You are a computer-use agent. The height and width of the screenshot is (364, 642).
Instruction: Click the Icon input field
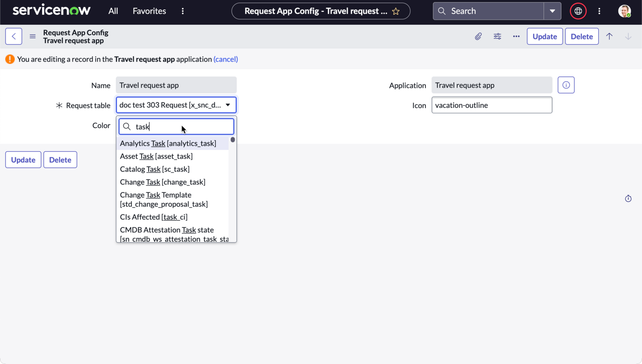[x=492, y=105]
